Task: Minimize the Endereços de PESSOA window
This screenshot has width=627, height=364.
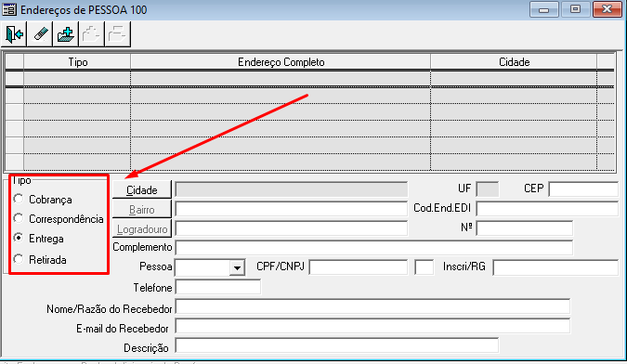Action: pos(543,9)
